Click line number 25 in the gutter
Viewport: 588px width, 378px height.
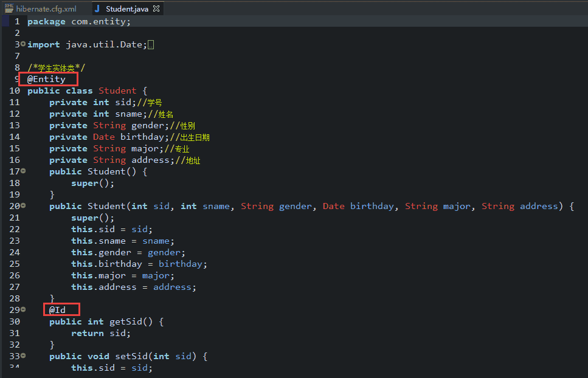[x=15, y=264]
